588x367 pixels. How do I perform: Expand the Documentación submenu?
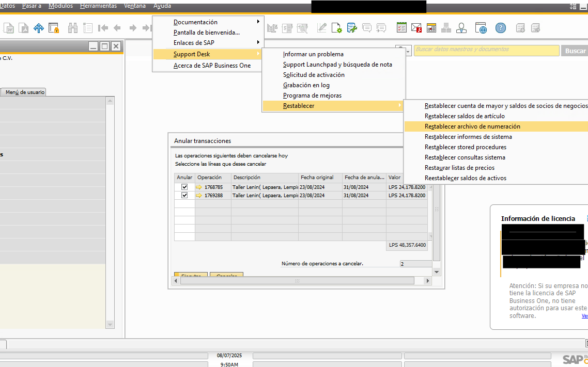208,22
